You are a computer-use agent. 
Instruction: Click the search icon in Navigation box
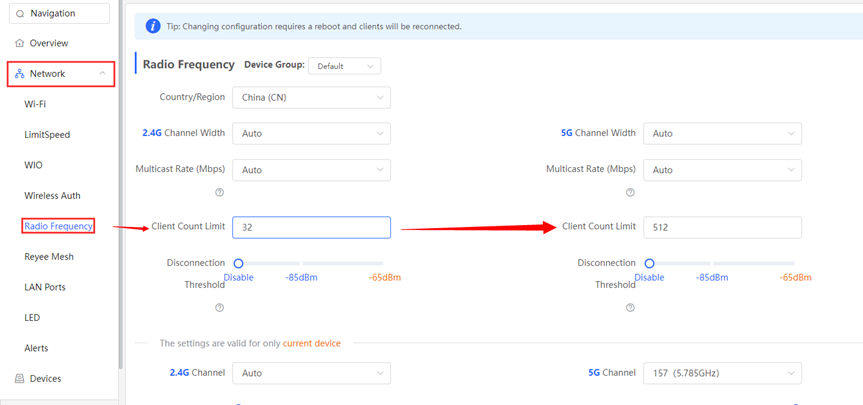tap(19, 14)
